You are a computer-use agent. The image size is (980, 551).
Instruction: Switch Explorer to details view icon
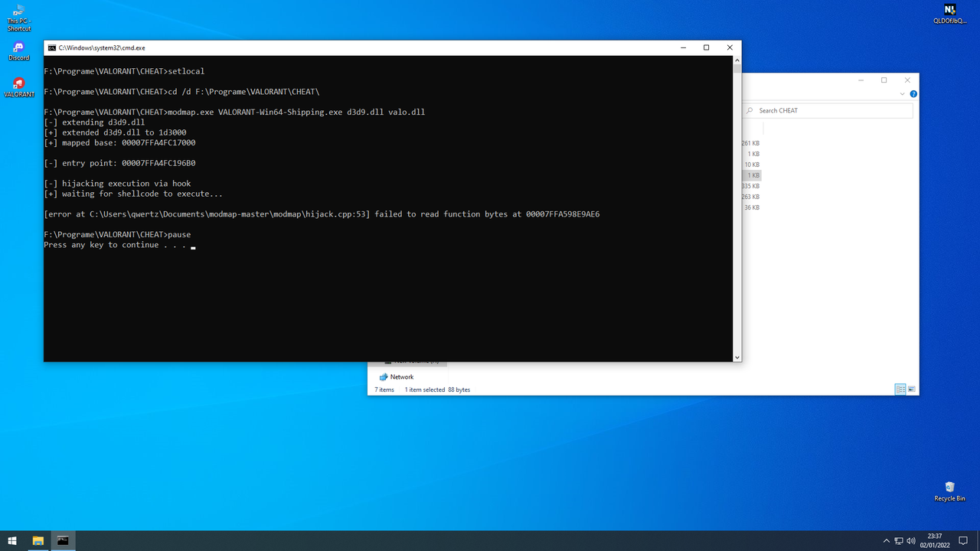pos(900,390)
